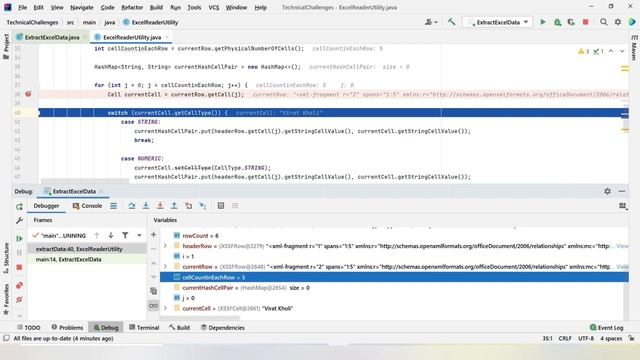Viewport: 640px width, 360px height.
Task: Close the ExcelReaderUtility.java tab
Action: (x=167, y=37)
